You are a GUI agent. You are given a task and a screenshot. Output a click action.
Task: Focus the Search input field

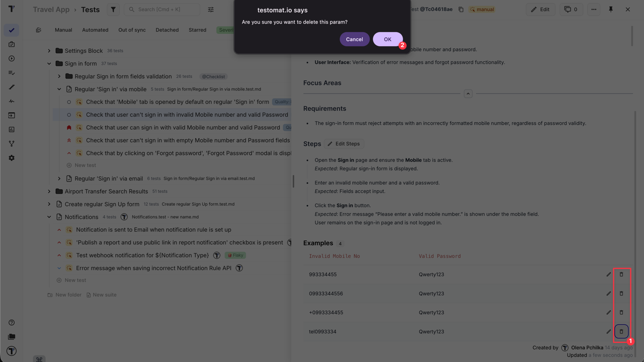click(166, 10)
